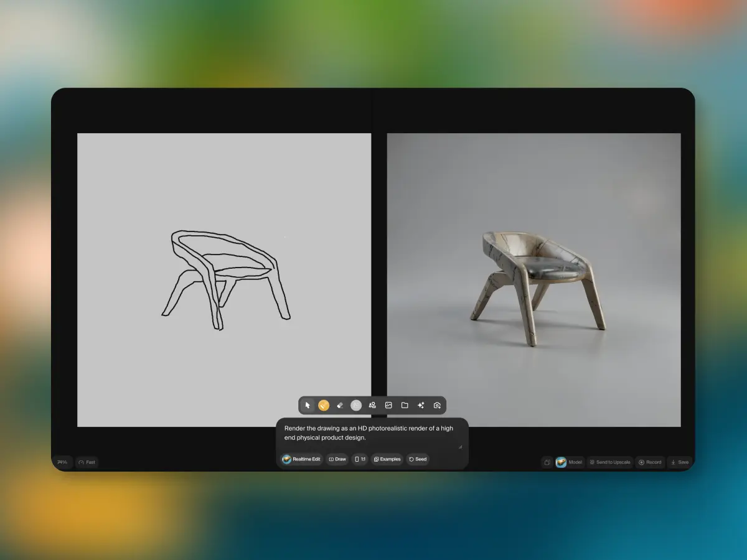This screenshot has width=747, height=560.
Task: Select the arrow selection tool
Action: [308, 405]
